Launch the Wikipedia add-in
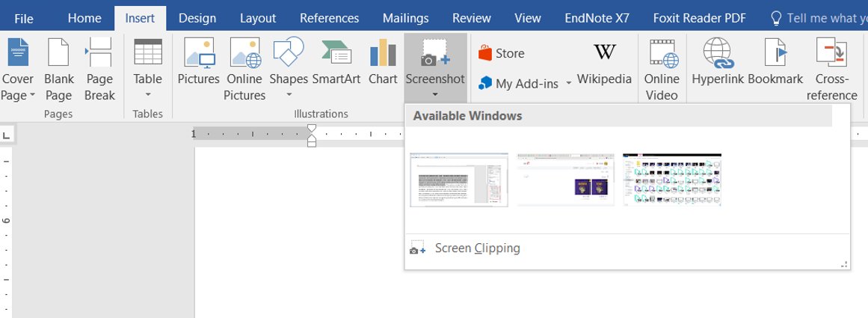Image resolution: width=868 pixels, height=318 pixels. click(x=605, y=64)
